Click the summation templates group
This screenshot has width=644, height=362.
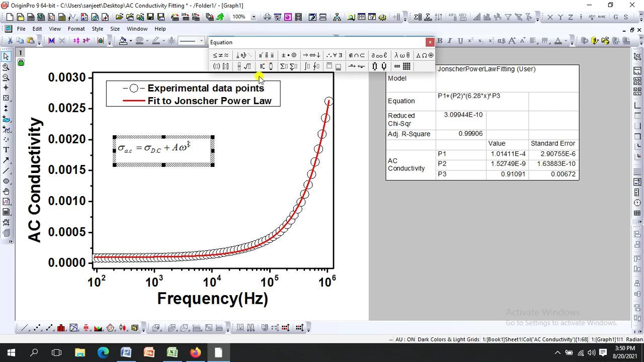[289, 66]
